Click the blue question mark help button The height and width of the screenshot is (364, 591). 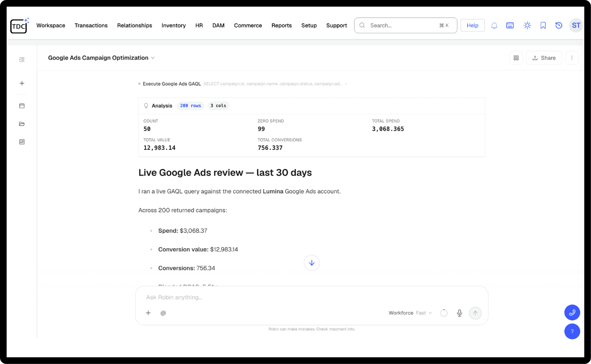tap(572, 331)
